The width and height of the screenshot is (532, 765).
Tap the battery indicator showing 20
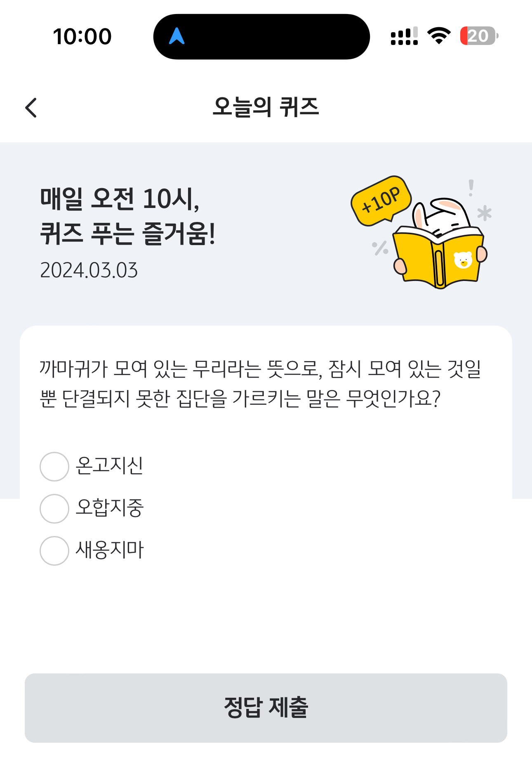(479, 36)
